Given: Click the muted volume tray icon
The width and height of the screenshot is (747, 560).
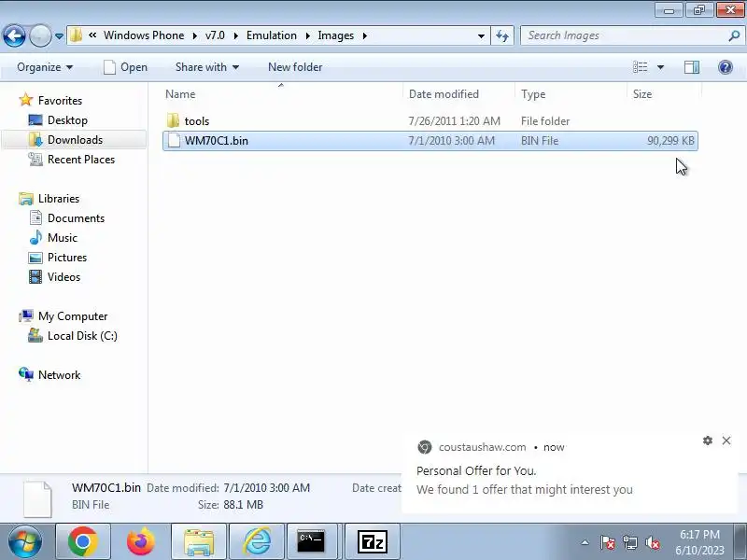Looking at the screenshot, I should [652, 542].
